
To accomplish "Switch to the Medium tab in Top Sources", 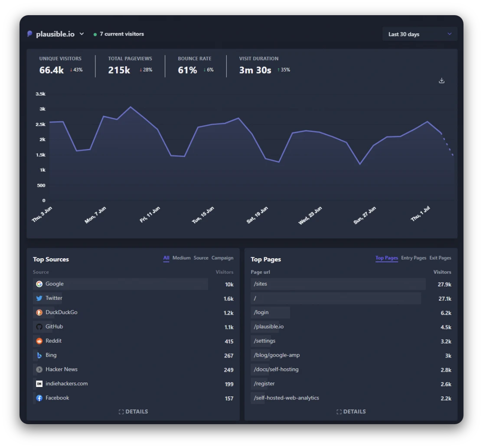I will tap(181, 258).
